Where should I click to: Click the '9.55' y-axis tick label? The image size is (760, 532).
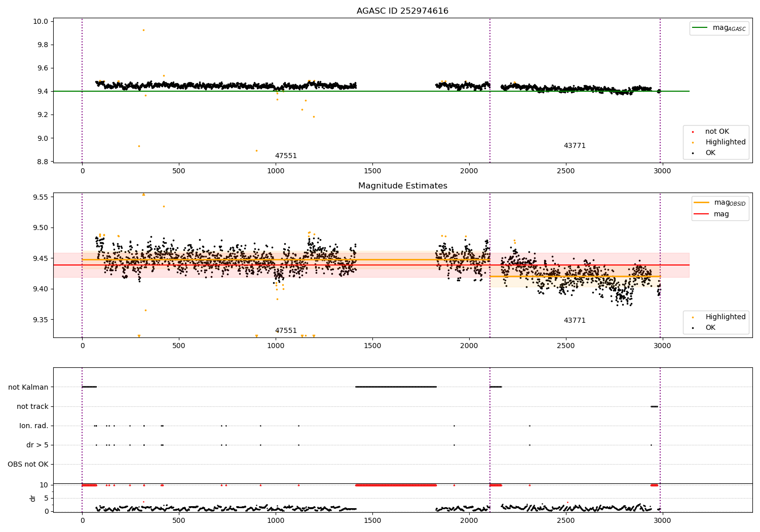pos(41,197)
